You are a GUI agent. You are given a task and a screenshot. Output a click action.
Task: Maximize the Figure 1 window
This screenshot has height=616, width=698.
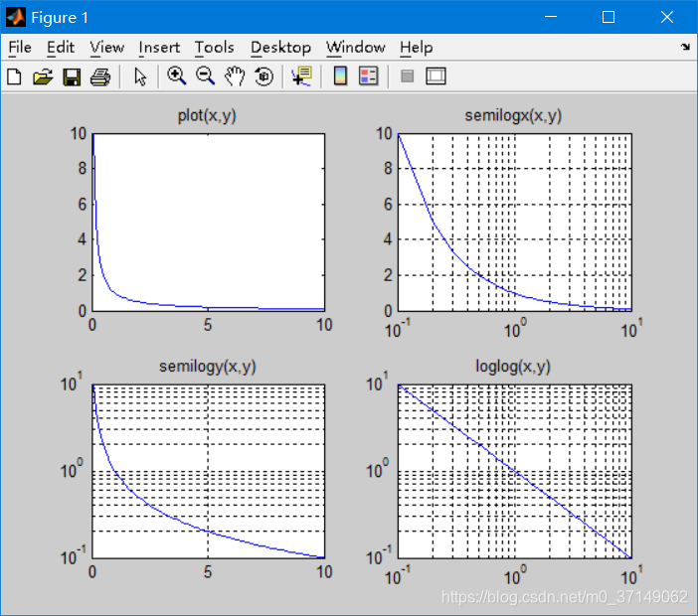[609, 17]
